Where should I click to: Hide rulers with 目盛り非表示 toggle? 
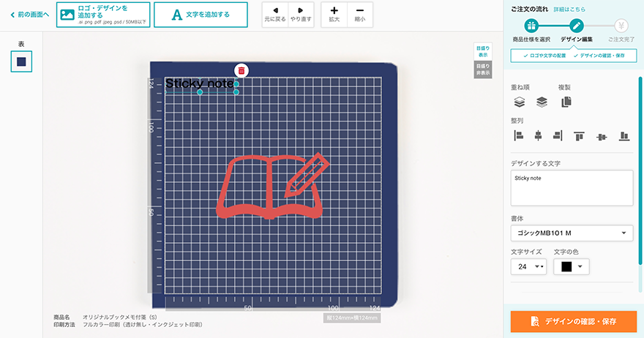tap(482, 70)
